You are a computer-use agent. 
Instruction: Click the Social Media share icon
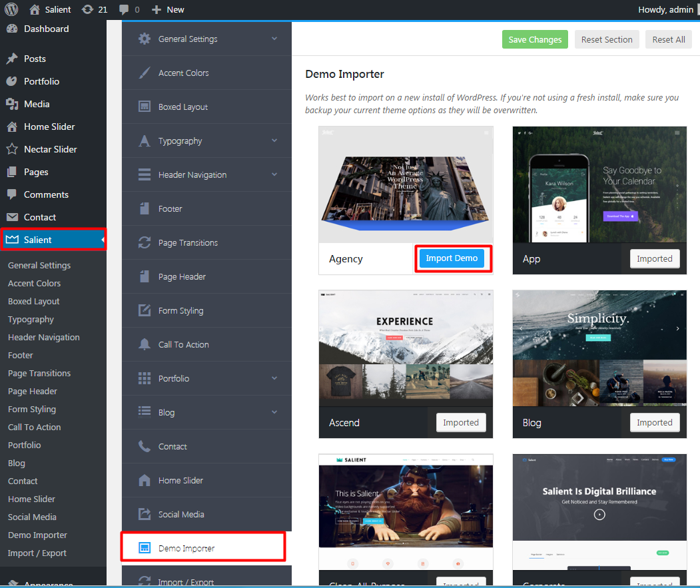[145, 514]
